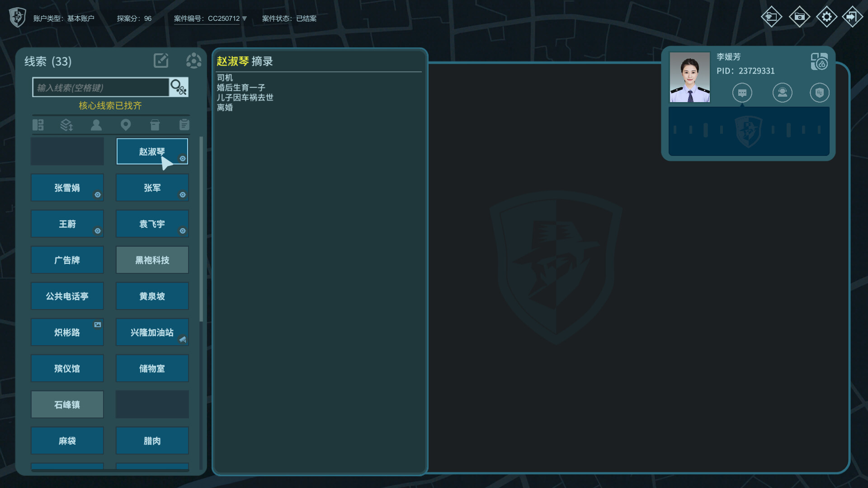Filter clues by location pin icon
Image resolution: width=868 pixels, height=488 pixels.
pyautogui.click(x=126, y=125)
